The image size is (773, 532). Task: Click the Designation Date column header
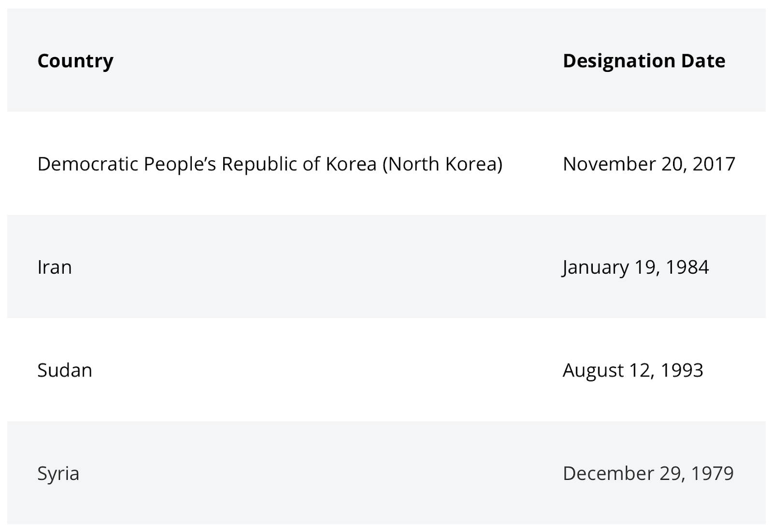644,61
